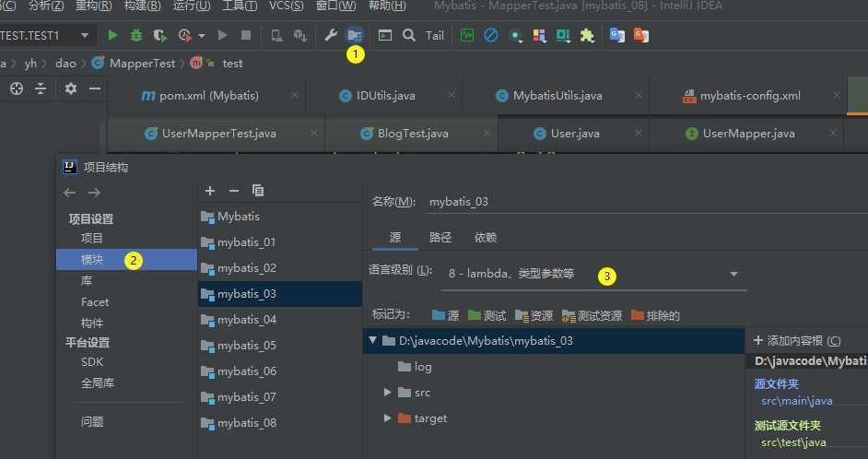Select the mybatis_05 module
The image size is (868, 459).
(280, 346)
